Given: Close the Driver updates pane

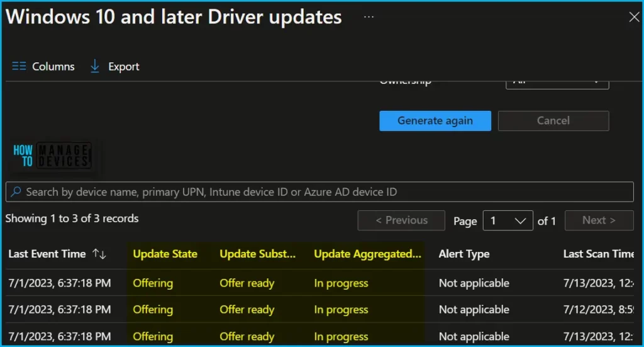Looking at the screenshot, I should 634,17.
